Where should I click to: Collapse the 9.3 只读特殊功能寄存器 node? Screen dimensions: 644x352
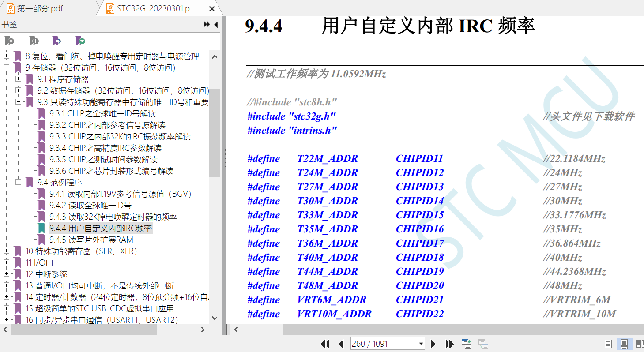[x=19, y=102]
